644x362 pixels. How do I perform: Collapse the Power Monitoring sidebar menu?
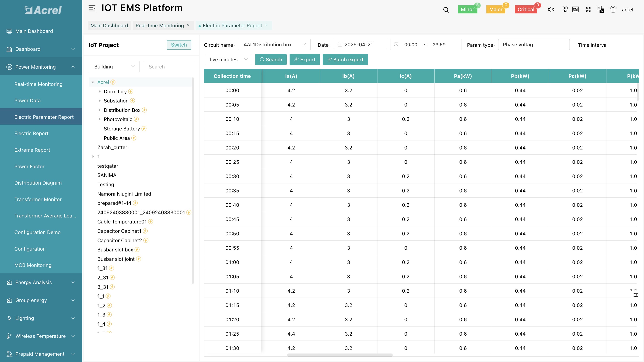click(41, 67)
